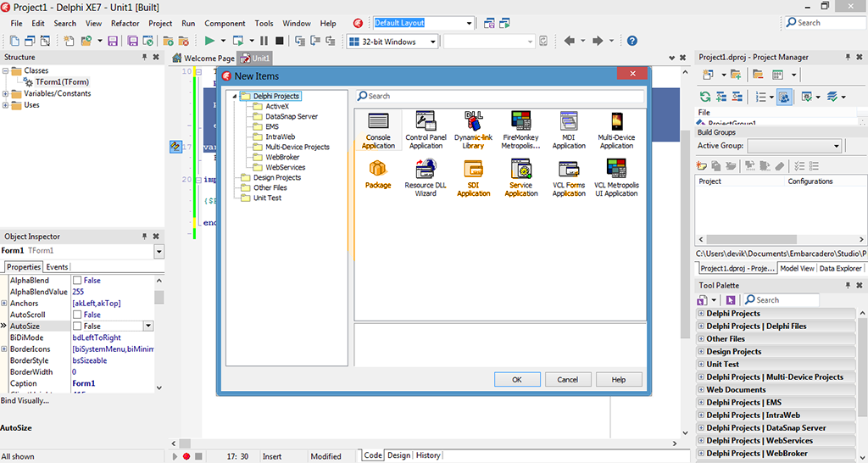Click the Project Manager refresh icon
The image size is (868, 463).
point(704,97)
